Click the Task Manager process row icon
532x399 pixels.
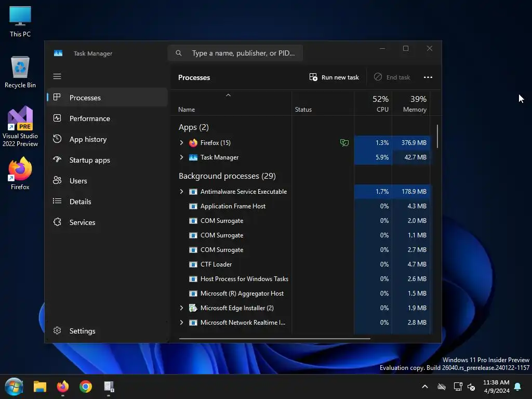193,157
